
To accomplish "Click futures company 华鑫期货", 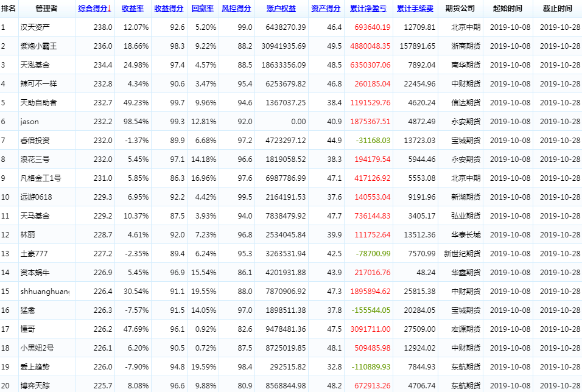I will tap(466, 273).
